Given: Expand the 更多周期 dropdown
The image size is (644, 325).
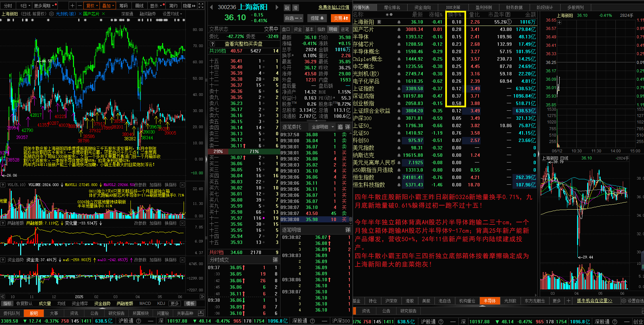Looking at the screenshot, I should (x=45, y=6).
